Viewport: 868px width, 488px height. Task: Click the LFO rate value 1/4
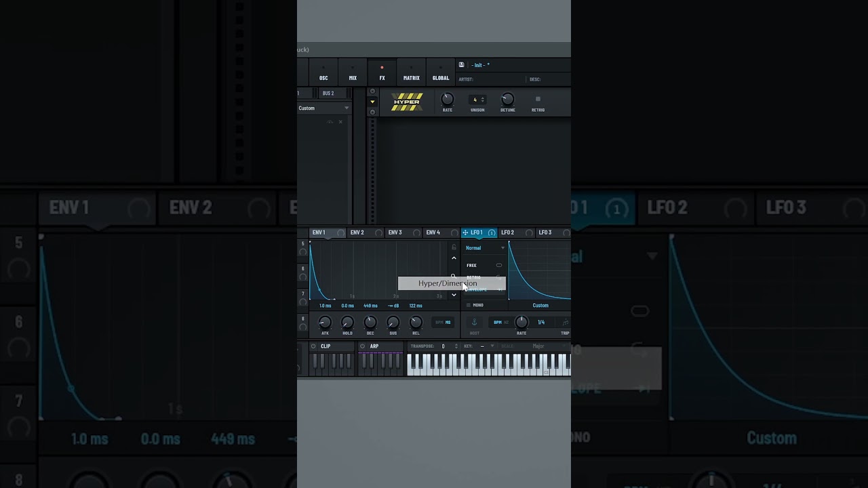pyautogui.click(x=541, y=323)
